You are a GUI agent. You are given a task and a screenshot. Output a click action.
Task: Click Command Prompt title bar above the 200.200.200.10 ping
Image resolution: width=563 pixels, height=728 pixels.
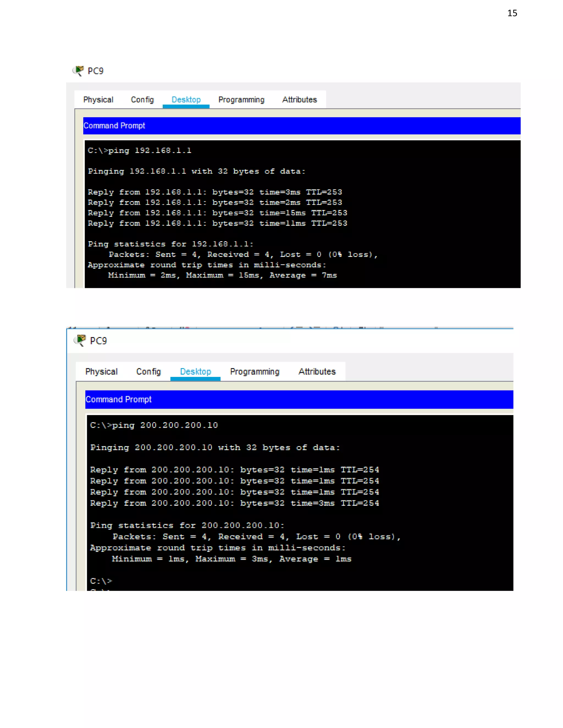[x=118, y=399]
